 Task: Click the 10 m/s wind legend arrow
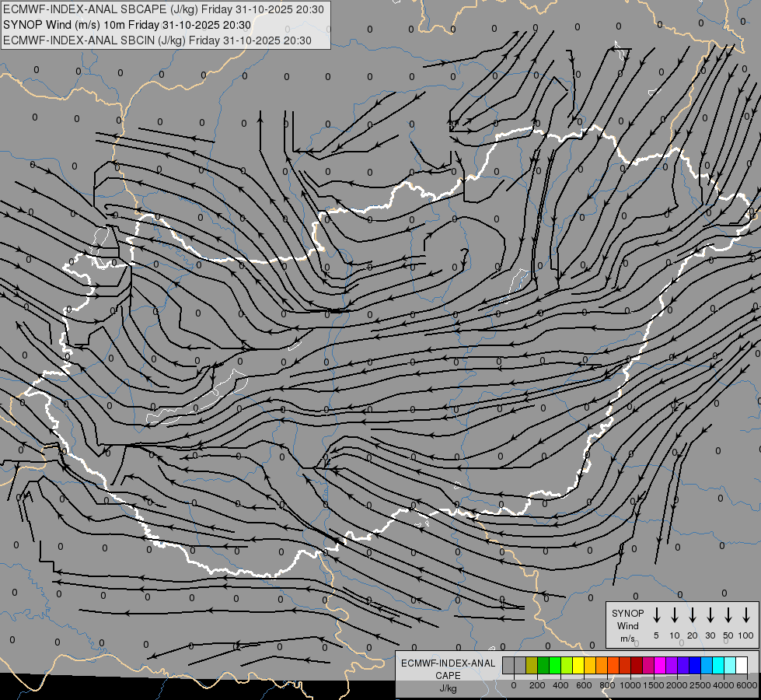point(674,615)
